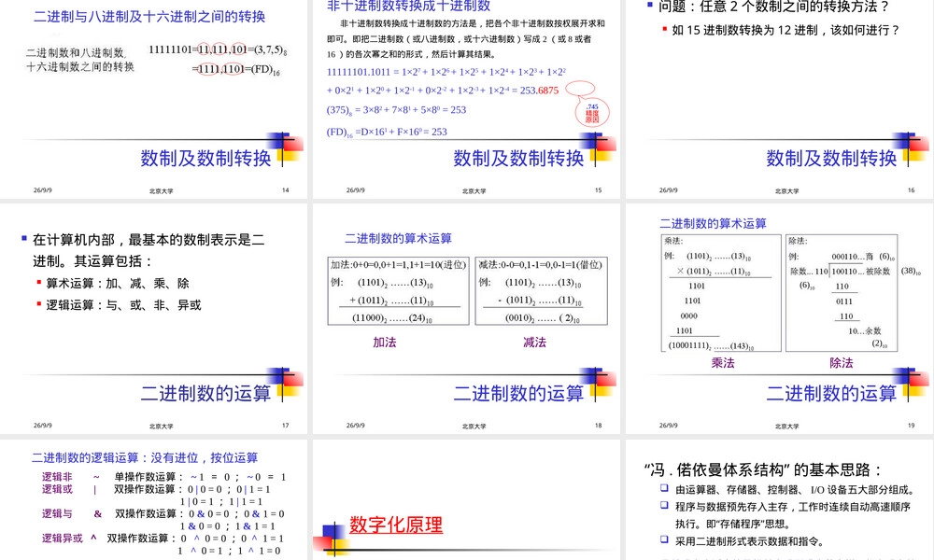Click the addition example box 加法:0+0=0
Screen dimensions: 934x560
[x=399, y=291]
